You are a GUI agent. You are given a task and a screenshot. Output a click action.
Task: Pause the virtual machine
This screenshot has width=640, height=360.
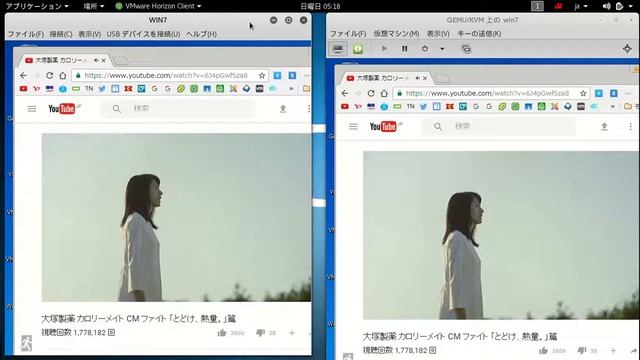click(404, 49)
